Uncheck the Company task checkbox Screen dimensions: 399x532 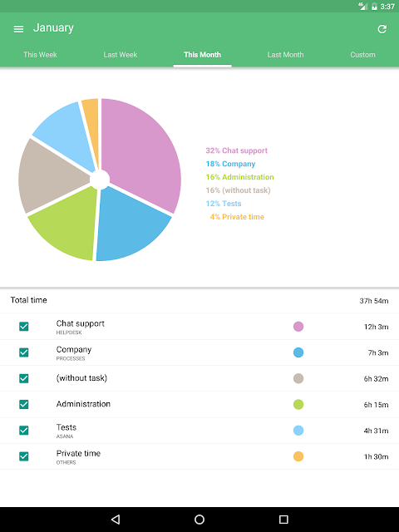coord(24,352)
